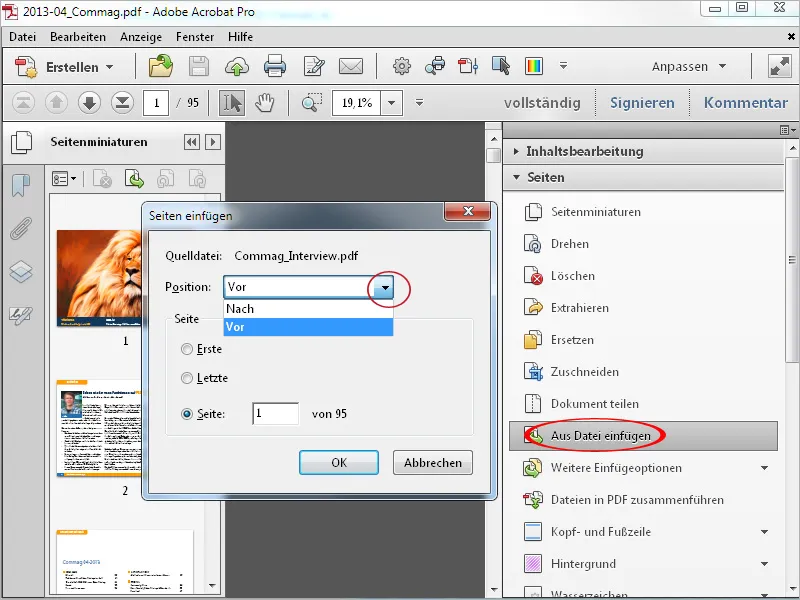Print the document with printer icon
The image size is (800, 600).
point(275,66)
